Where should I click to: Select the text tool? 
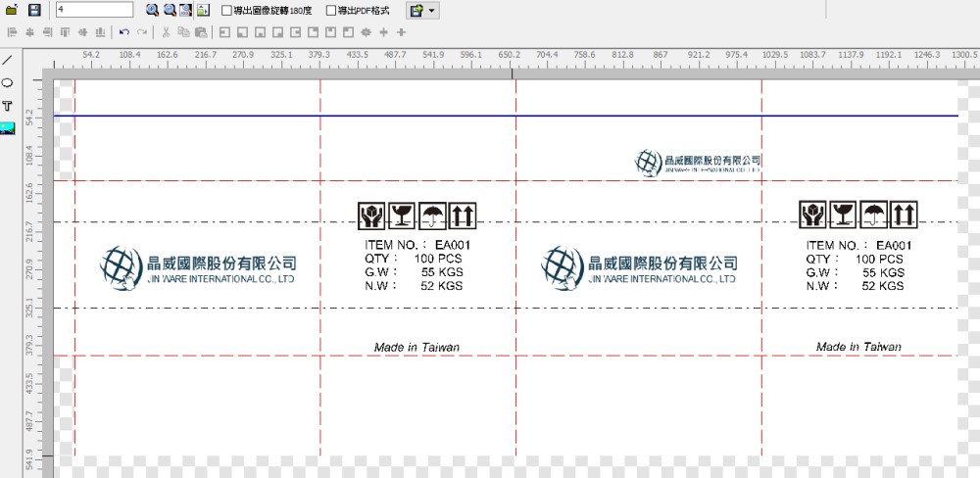8,105
